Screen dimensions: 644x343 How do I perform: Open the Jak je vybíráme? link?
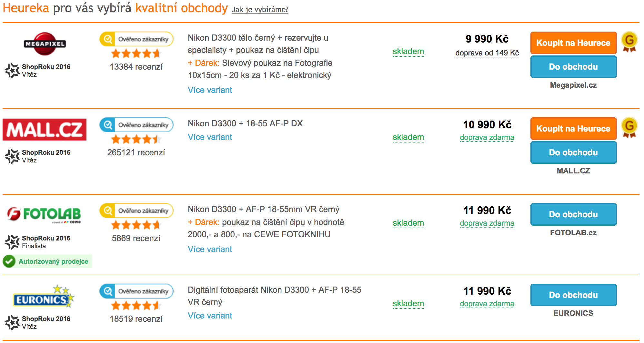[260, 10]
